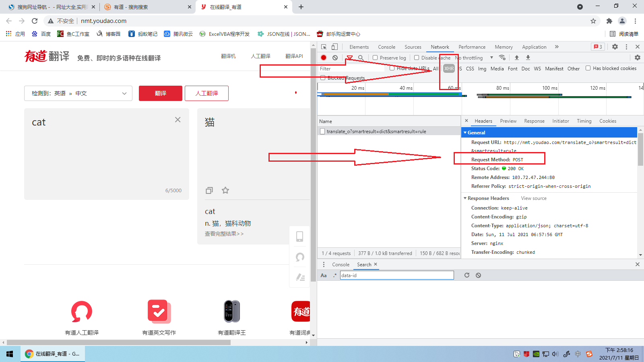Refresh the search results in drawer
The width and height of the screenshot is (644, 362).
coord(467,275)
